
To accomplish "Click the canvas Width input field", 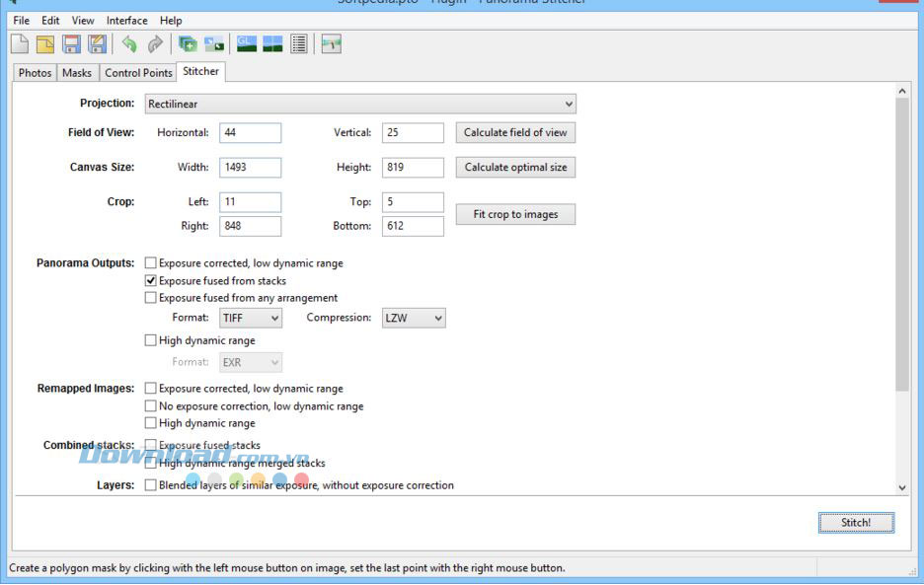I will [250, 168].
